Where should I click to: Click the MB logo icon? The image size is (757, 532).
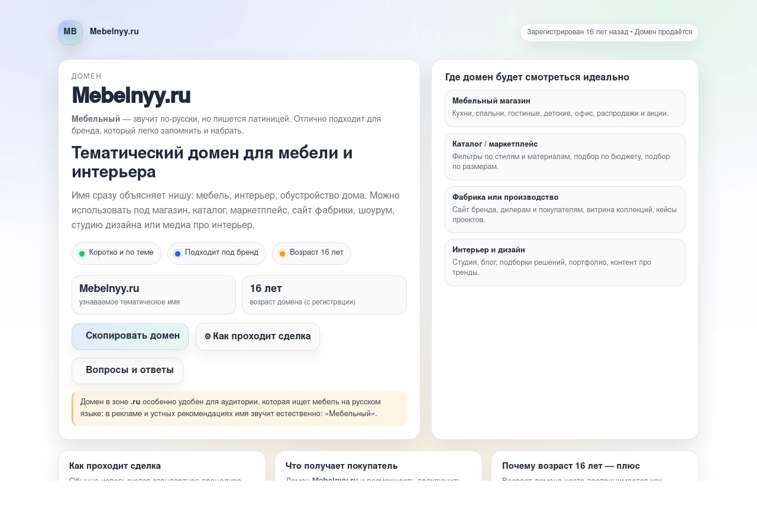click(70, 32)
